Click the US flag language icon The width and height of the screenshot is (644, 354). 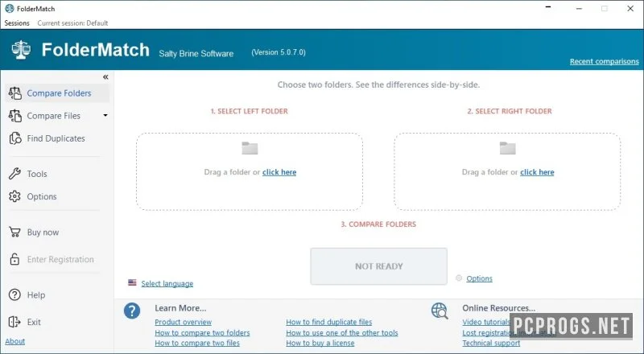pyautogui.click(x=132, y=282)
